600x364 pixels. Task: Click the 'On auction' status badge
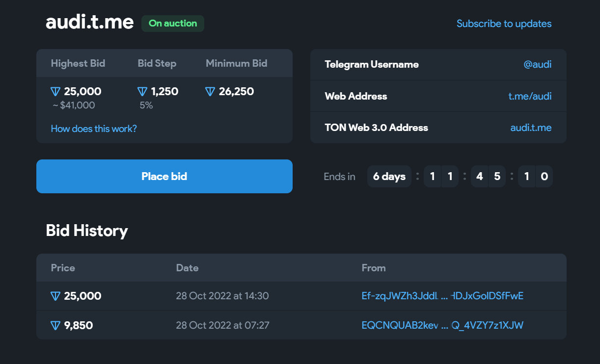click(x=173, y=24)
